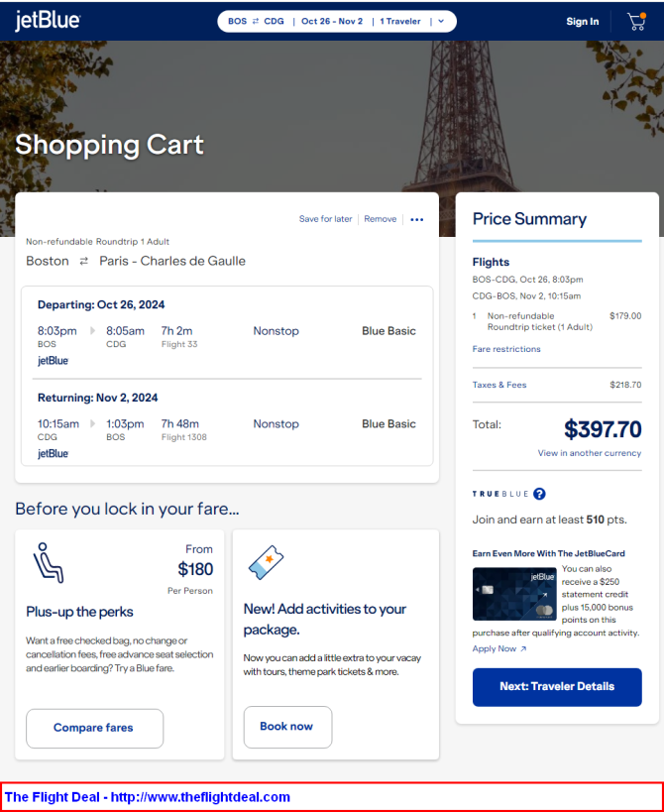The width and height of the screenshot is (664, 812).
Task: Click Sign In in the header
Action: click(x=582, y=22)
